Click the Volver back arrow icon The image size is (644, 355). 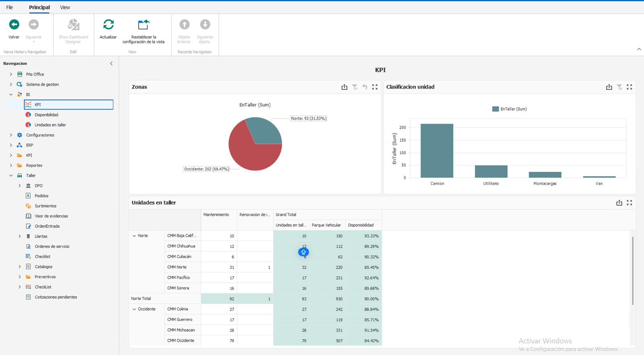14,25
